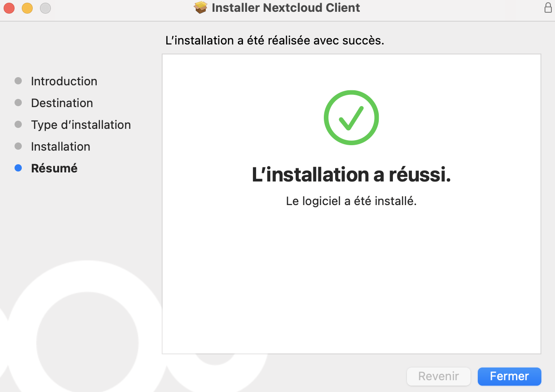Select the Destination step in sidebar
This screenshot has width=555, height=392.
click(62, 103)
